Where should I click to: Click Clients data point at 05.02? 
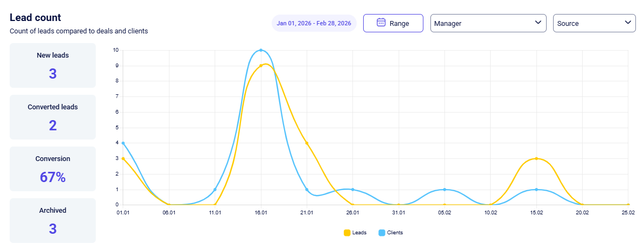444,190
